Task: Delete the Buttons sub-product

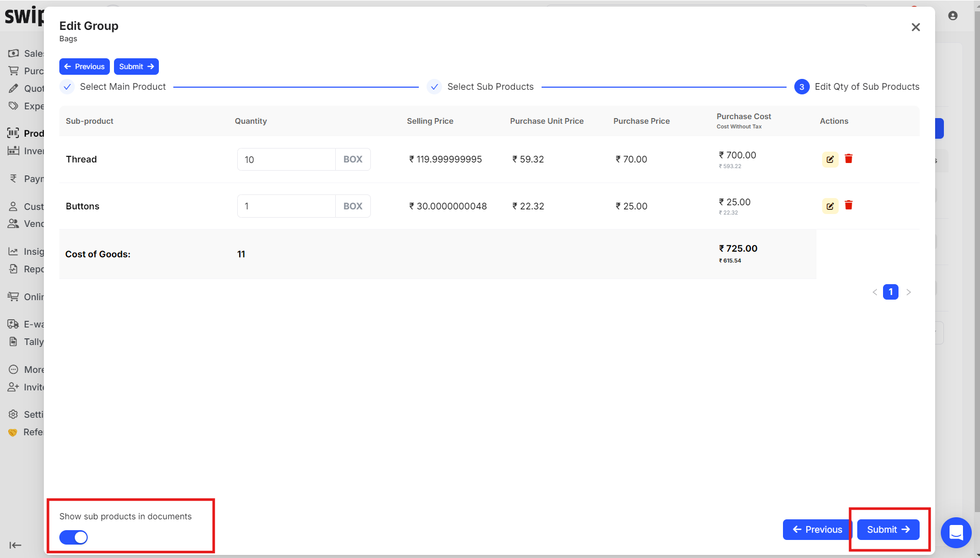Action: pyautogui.click(x=848, y=205)
